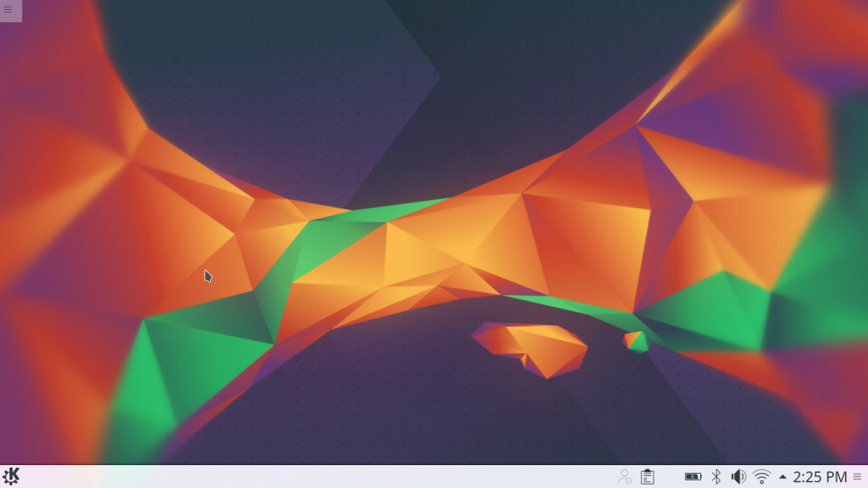Open the user status tray icon
The image size is (868, 488).
click(625, 476)
